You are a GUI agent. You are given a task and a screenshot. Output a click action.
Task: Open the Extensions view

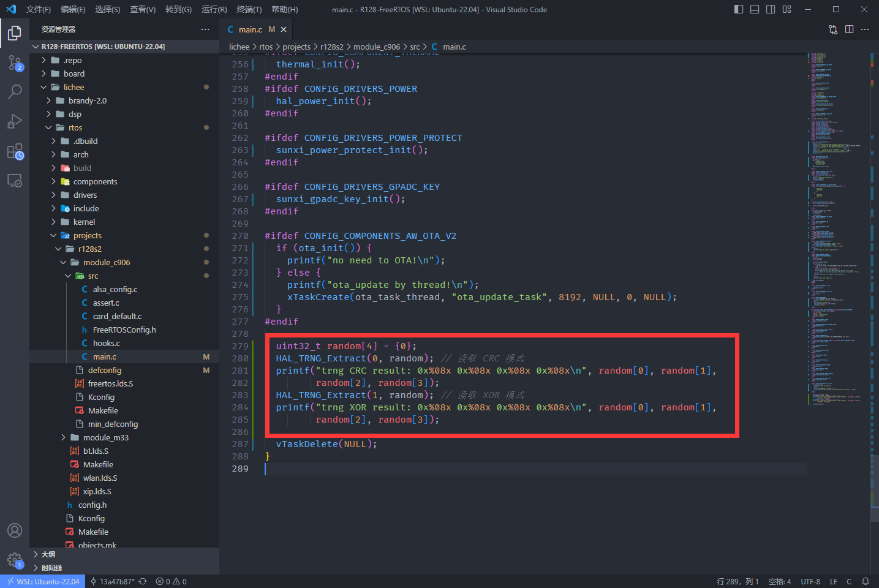(15, 151)
